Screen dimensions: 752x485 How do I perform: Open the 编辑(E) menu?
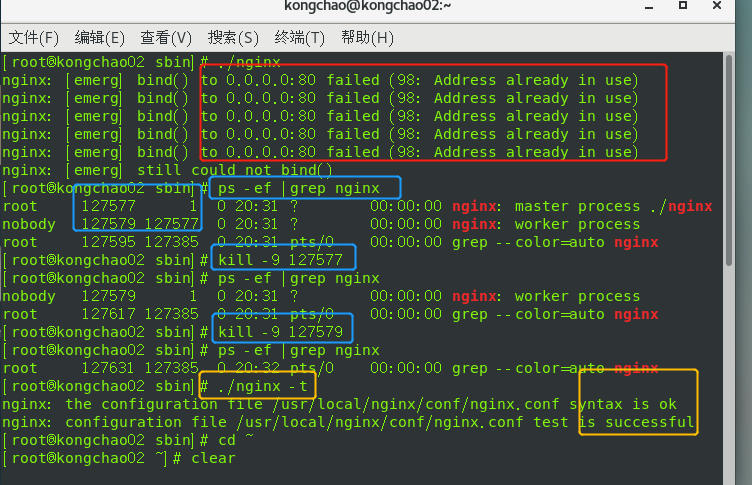click(100, 37)
